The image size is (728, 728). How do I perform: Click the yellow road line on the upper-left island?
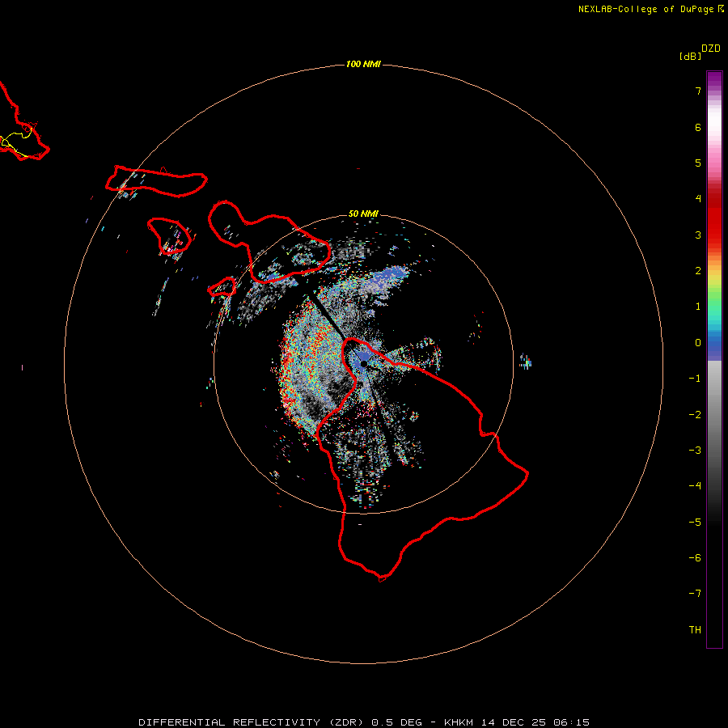tap(15, 142)
